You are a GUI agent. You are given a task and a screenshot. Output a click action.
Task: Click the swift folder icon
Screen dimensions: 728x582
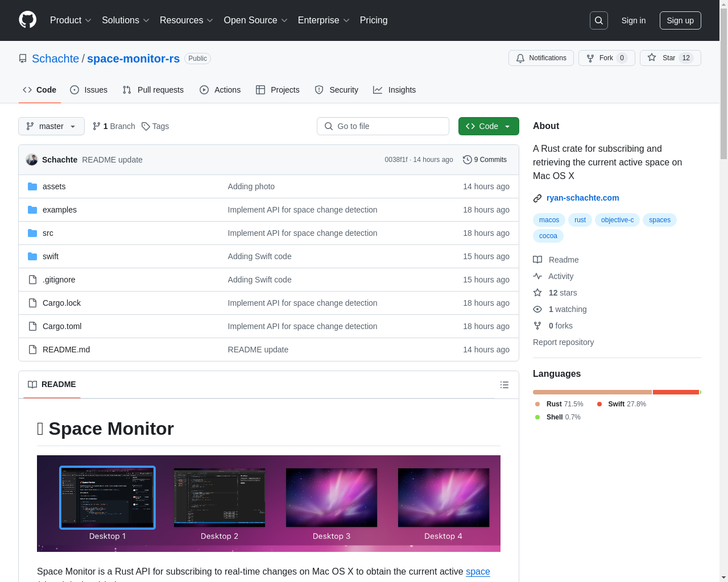click(32, 256)
